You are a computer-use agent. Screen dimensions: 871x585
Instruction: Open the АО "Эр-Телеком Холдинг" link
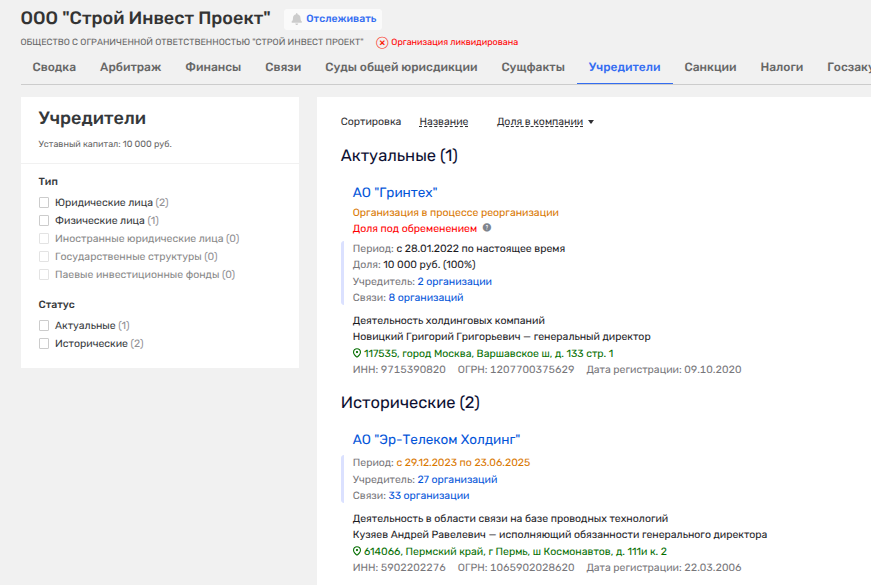pyautogui.click(x=436, y=439)
